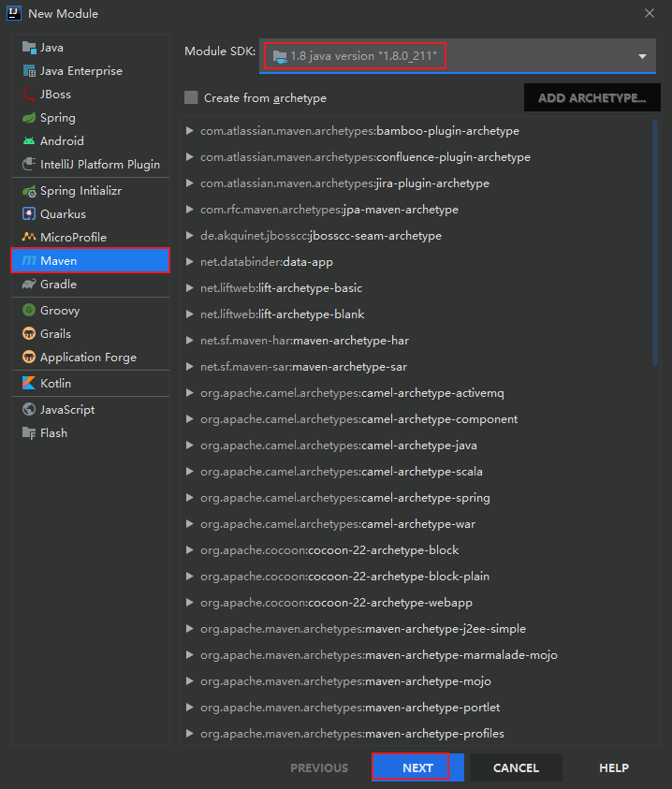The height and width of the screenshot is (789, 672).
Task: Click the Java module type icon
Action: click(x=29, y=48)
